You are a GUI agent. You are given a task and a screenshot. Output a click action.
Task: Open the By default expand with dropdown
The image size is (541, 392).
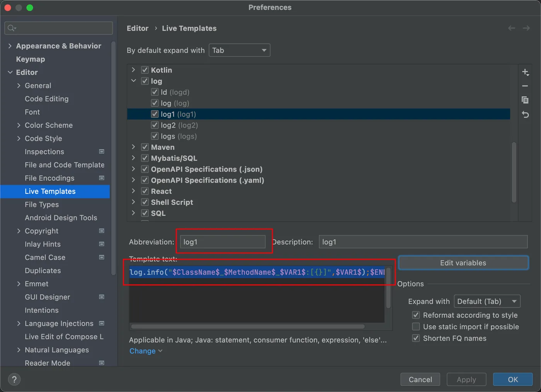coord(239,50)
